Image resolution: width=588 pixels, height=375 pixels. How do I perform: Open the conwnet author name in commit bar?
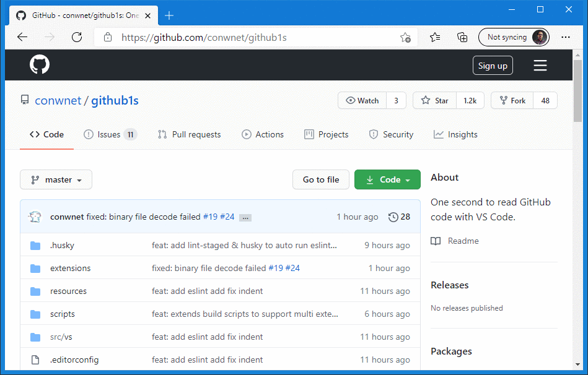tap(67, 217)
